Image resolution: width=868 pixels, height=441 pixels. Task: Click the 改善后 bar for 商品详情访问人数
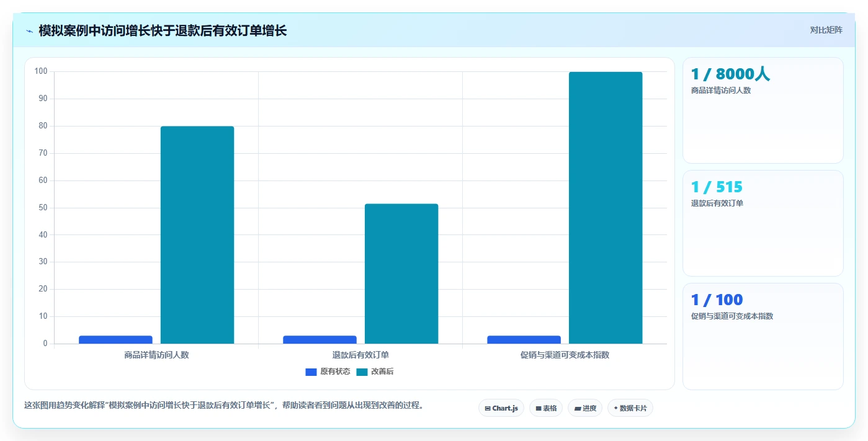pos(197,235)
